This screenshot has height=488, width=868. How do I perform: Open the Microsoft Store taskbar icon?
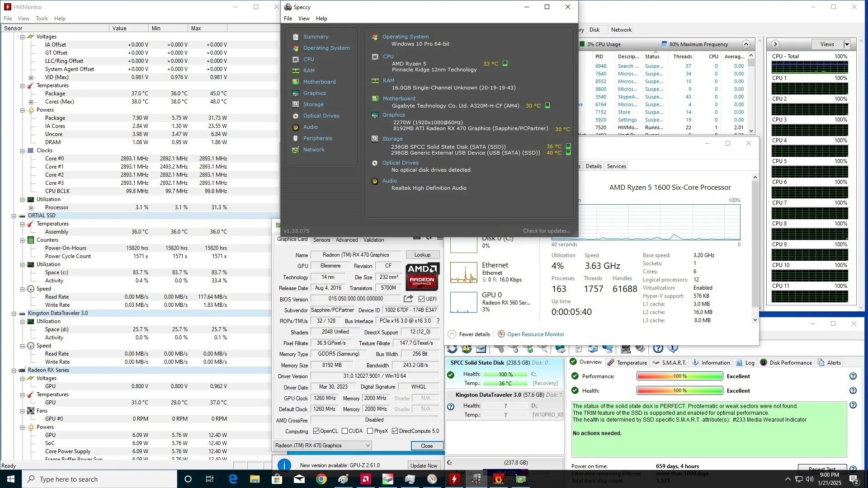pos(277,479)
